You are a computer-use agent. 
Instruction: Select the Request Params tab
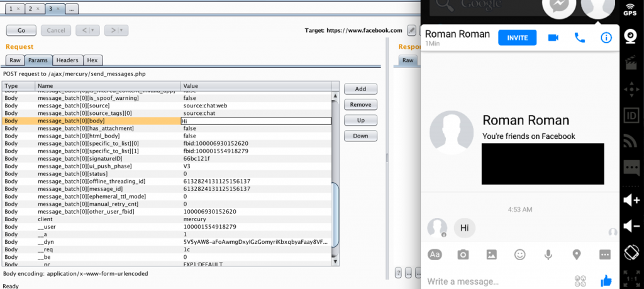(38, 60)
